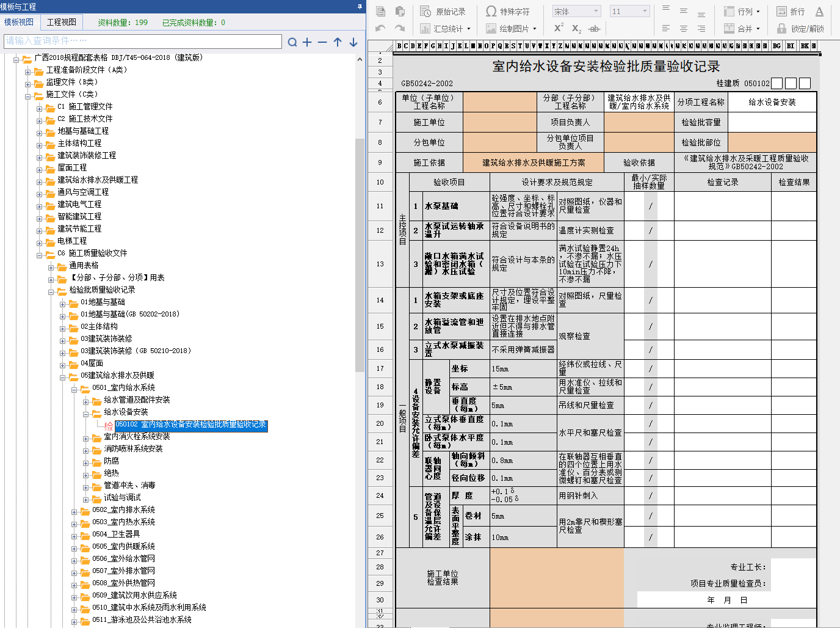Collapse 检验批质量验收记录 folder

point(51,291)
